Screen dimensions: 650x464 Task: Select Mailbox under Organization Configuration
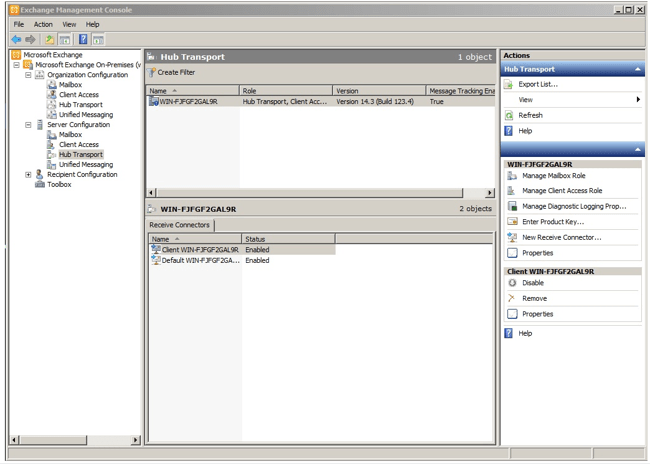[70, 85]
